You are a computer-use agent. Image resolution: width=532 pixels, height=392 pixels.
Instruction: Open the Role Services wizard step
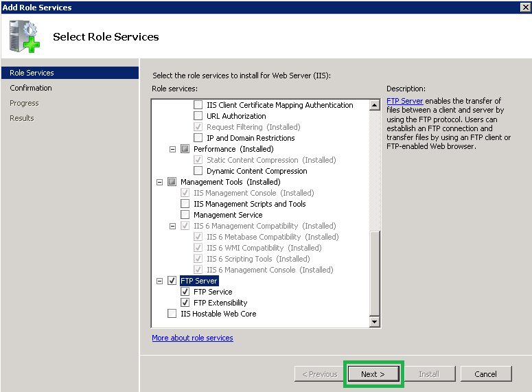click(x=70, y=73)
